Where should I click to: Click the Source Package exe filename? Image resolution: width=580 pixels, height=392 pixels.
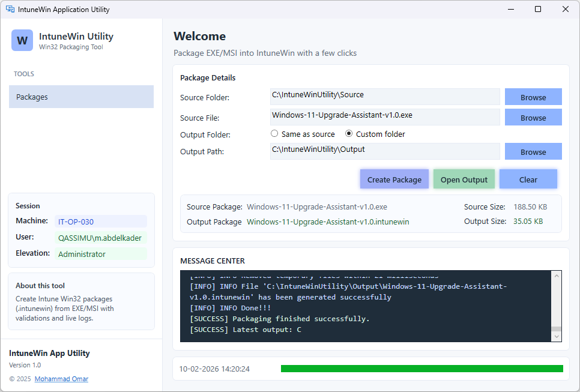point(317,207)
